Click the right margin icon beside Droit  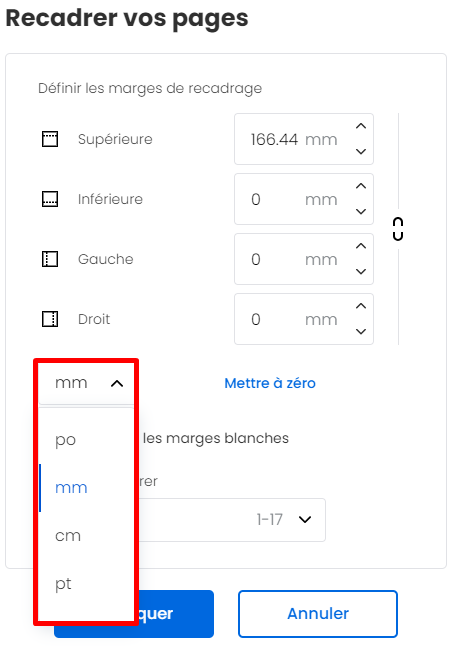pyautogui.click(x=50, y=319)
